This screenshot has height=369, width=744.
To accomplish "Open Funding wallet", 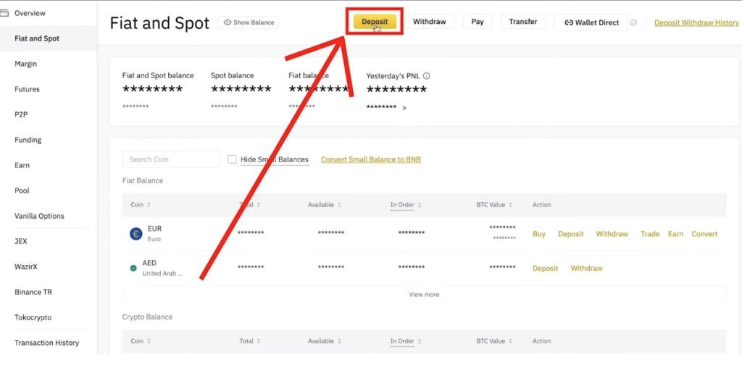I will click(28, 140).
